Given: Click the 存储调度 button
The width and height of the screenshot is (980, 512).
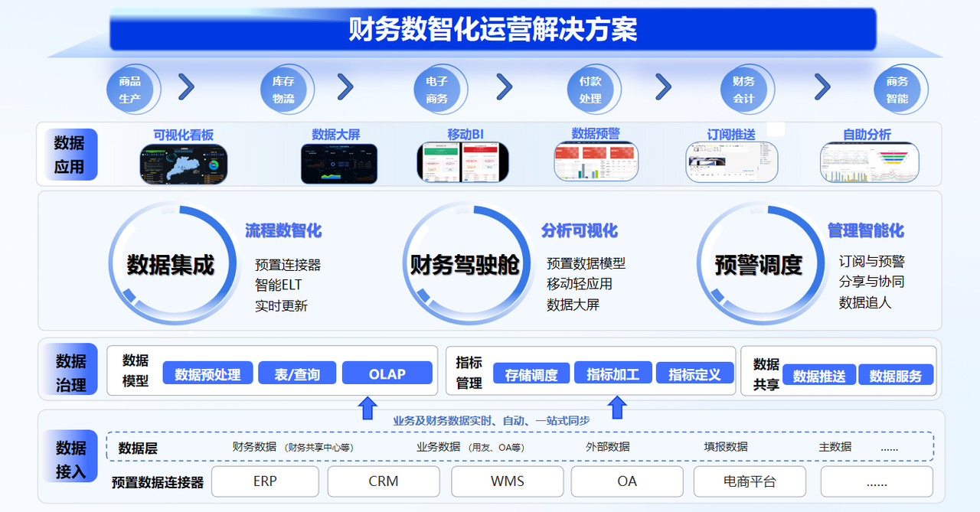Looking at the screenshot, I should 531,373.
